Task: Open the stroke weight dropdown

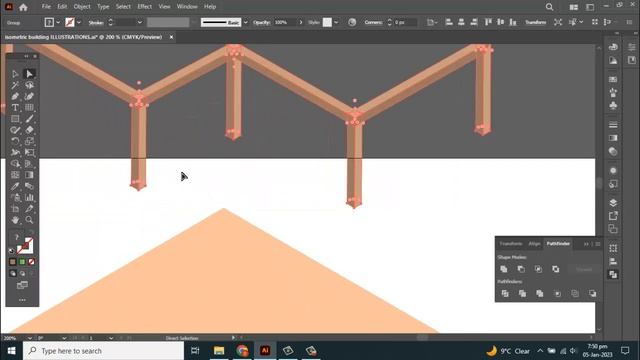Action: (140, 22)
